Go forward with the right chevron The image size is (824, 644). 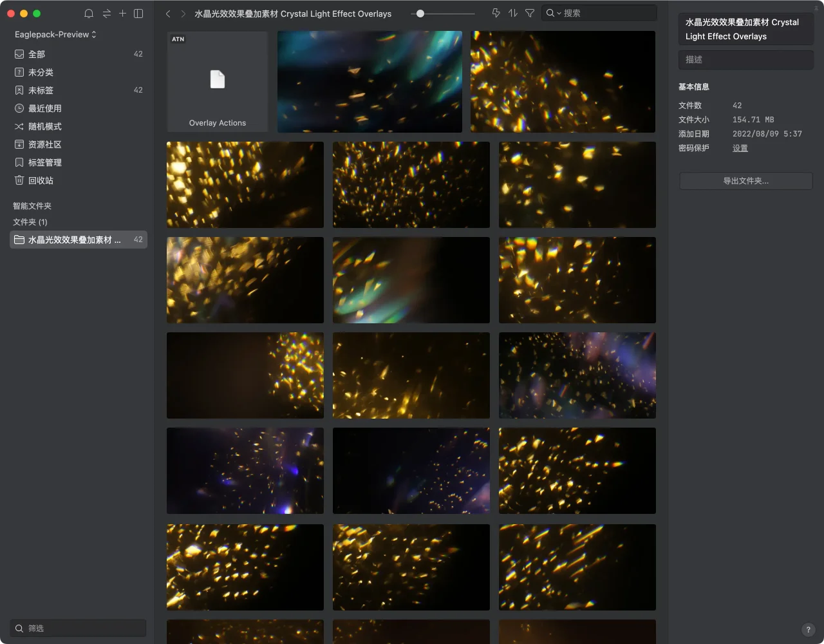tap(183, 14)
